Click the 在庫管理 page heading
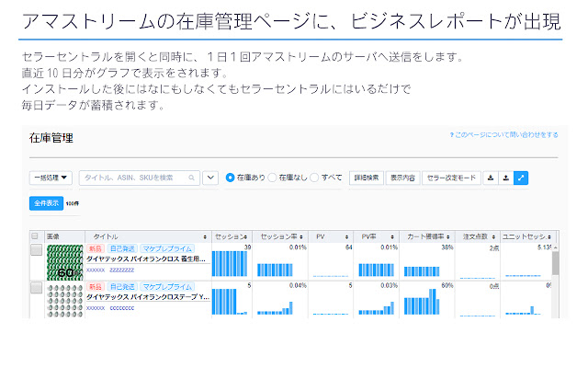This screenshot has width=588, height=368. (x=51, y=138)
